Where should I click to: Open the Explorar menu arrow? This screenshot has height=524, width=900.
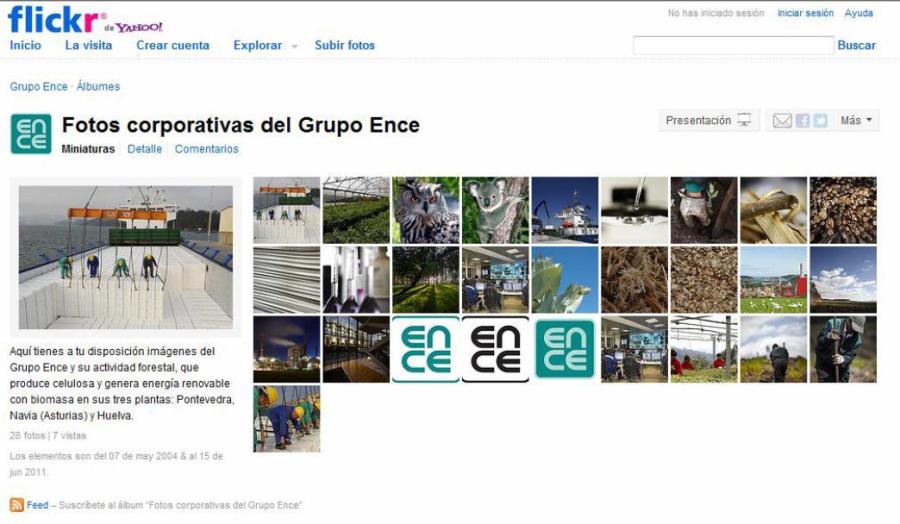click(295, 47)
